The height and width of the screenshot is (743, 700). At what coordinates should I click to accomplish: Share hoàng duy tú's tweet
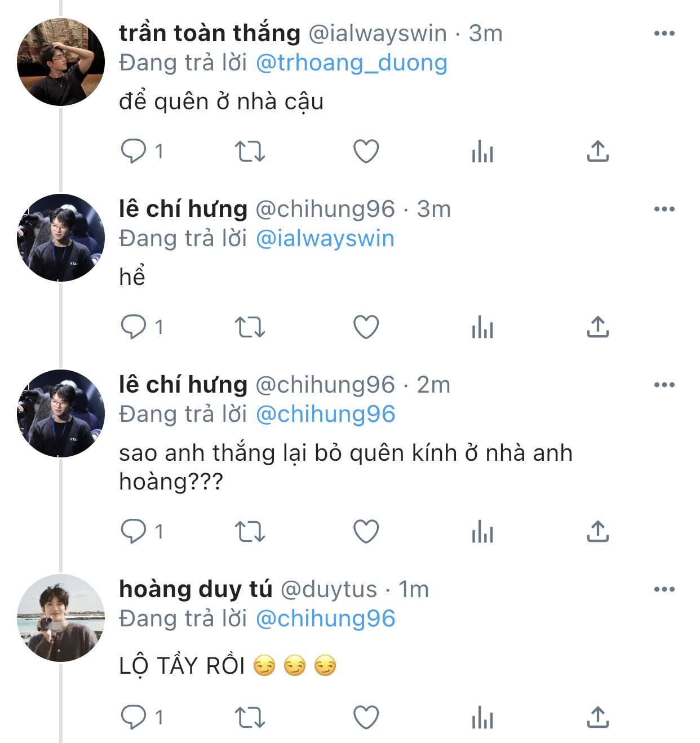[x=598, y=718]
